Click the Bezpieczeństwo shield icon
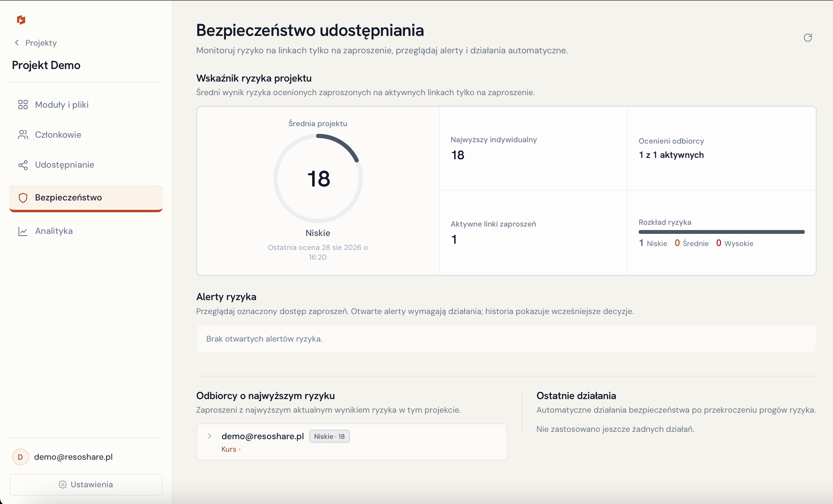This screenshot has width=833, height=504. 23,198
